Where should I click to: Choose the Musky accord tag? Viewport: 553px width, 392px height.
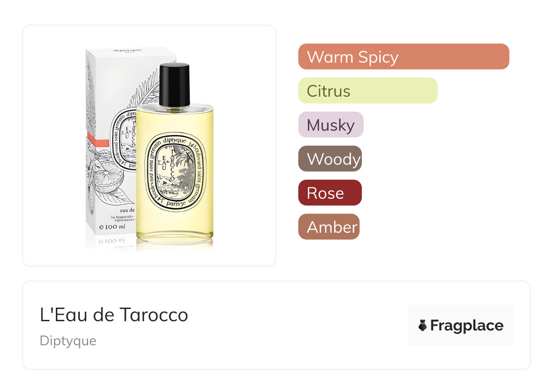pos(331,125)
